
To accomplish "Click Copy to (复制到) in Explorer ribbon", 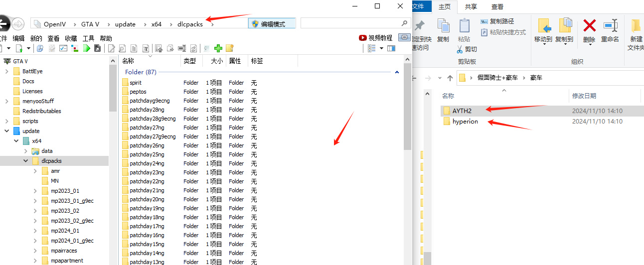I will (564, 30).
